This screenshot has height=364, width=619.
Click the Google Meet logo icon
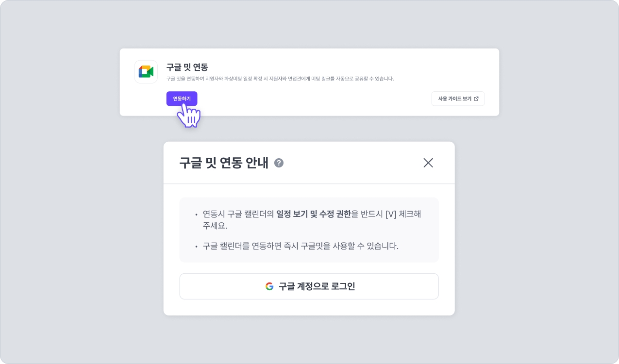click(146, 72)
